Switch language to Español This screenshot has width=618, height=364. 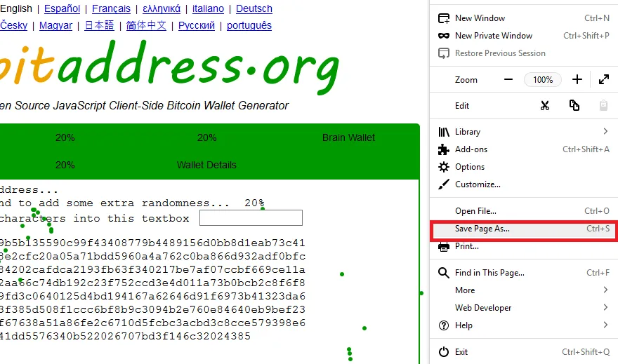(62, 8)
